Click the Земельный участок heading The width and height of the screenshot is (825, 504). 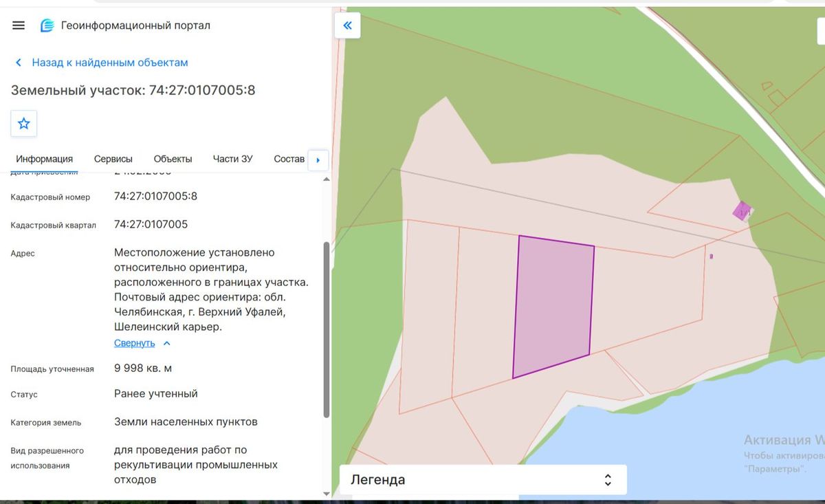coord(133,90)
